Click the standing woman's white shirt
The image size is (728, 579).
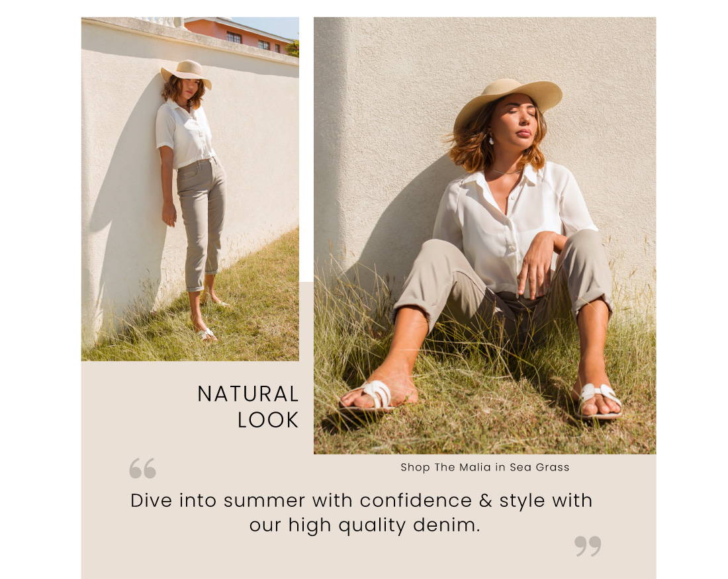coord(185,134)
